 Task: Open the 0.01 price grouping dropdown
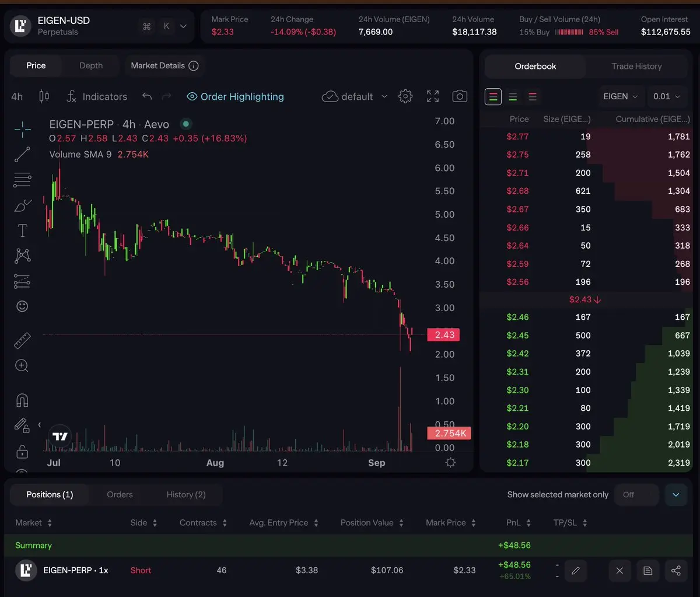pyautogui.click(x=667, y=96)
